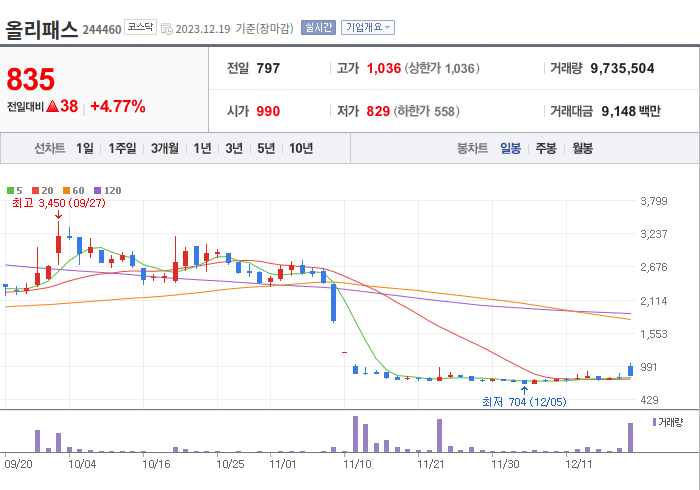700x490 pixels.
Task: Click the calendar icon beside the date
Action: pyautogui.click(x=167, y=29)
